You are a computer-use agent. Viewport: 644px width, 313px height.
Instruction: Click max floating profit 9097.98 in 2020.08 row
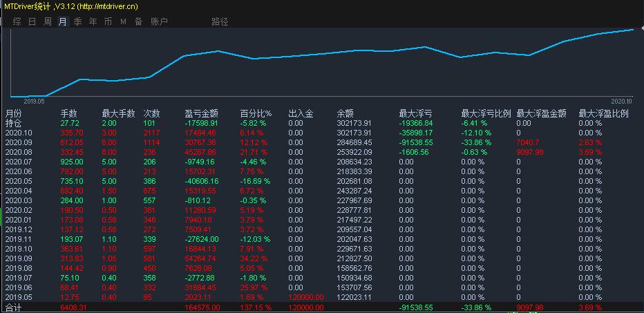click(x=530, y=153)
